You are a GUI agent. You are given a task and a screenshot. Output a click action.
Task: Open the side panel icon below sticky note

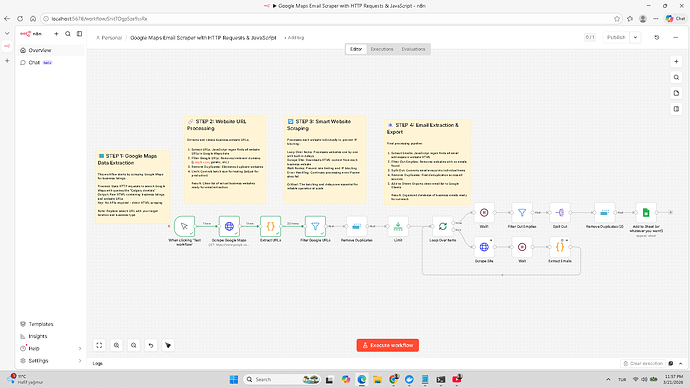pos(676,109)
